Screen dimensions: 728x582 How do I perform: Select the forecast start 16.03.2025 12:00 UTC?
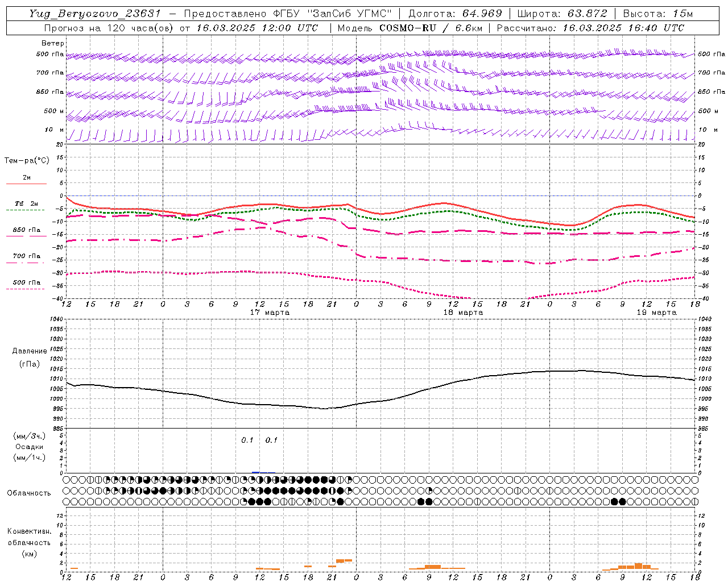click(257, 28)
